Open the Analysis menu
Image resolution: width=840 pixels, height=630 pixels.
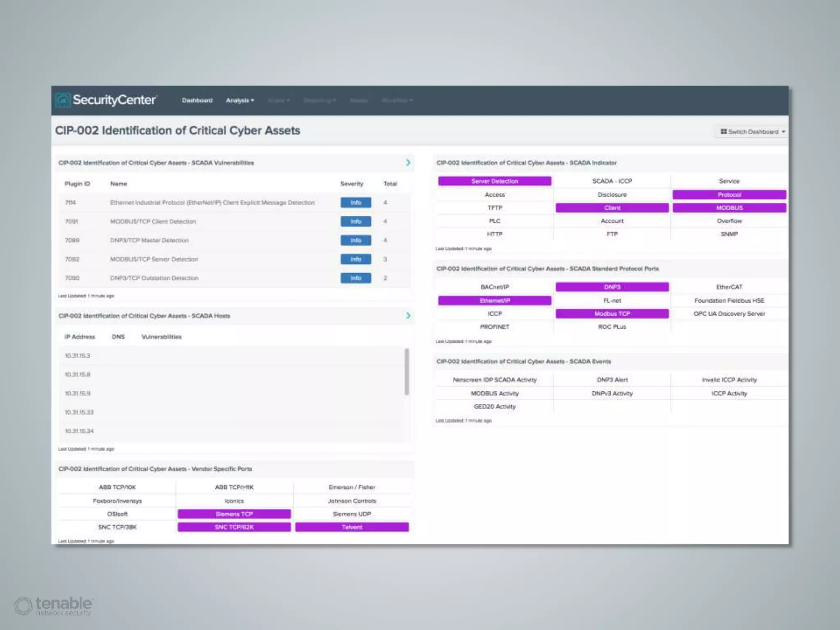(x=240, y=100)
